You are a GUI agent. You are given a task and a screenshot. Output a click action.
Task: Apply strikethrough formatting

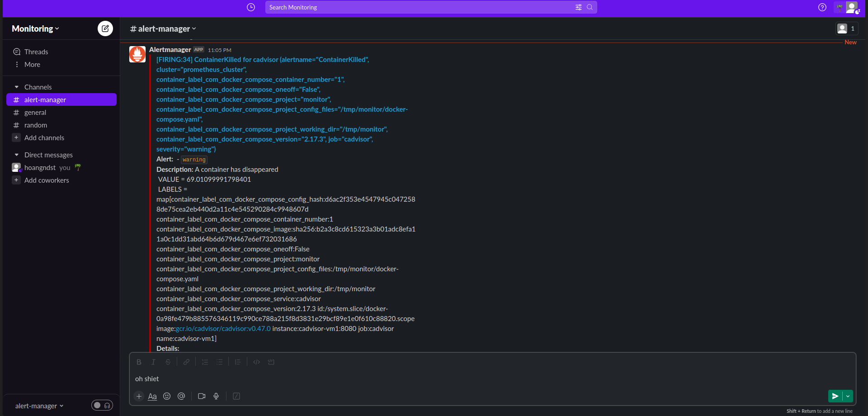(x=168, y=362)
